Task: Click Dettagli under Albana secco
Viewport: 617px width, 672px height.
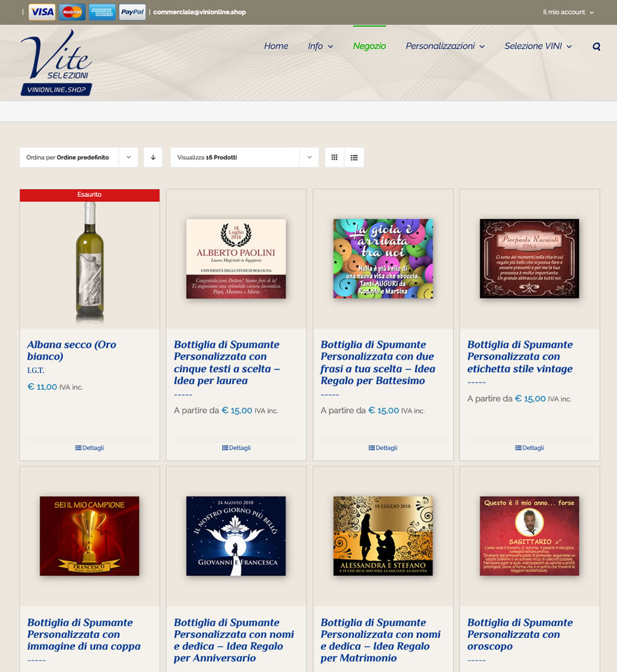Action: click(90, 448)
